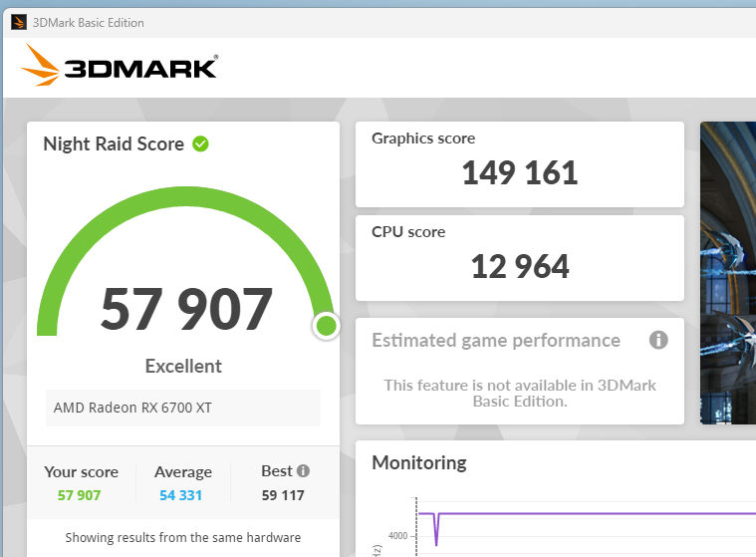Click the 3DMARK logo in the header
Screen dimensions: 756x557
click(120, 65)
